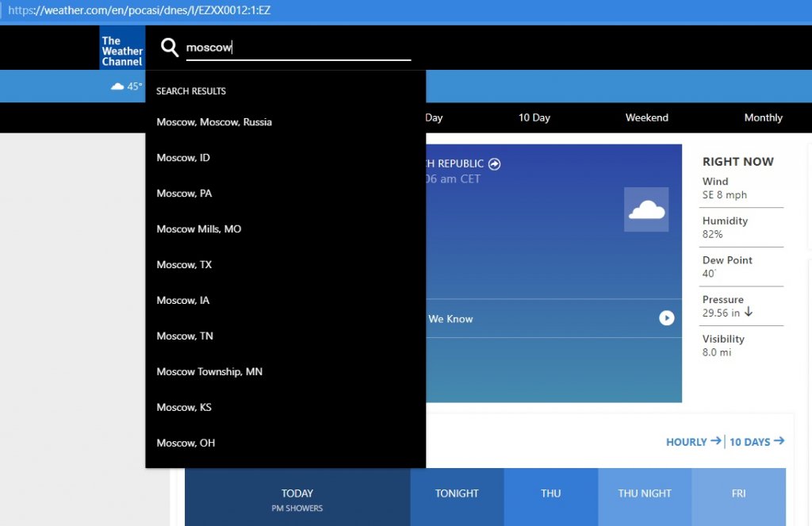Choose Moscow Township, MN result
Viewport: 812px width, 526px height.
pos(209,372)
